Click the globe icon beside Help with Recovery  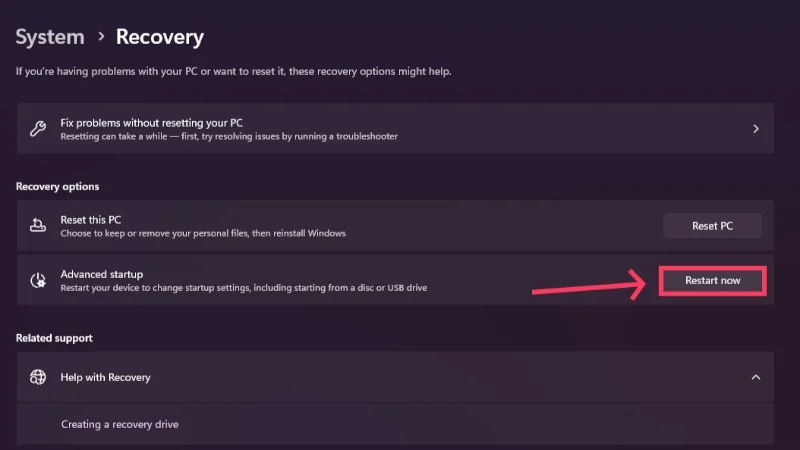(38, 377)
